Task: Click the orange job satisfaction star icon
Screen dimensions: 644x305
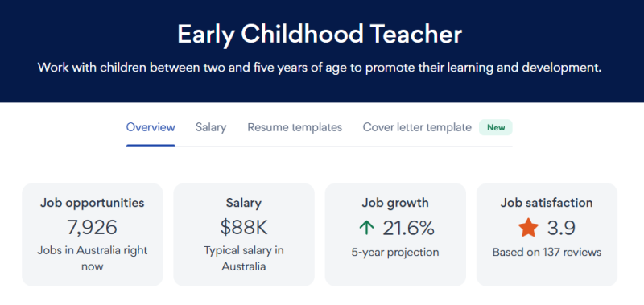Action: 528,228
